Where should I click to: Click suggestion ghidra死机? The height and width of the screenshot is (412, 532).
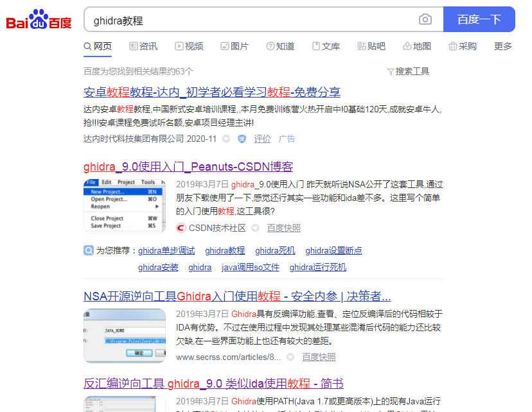pos(275,250)
